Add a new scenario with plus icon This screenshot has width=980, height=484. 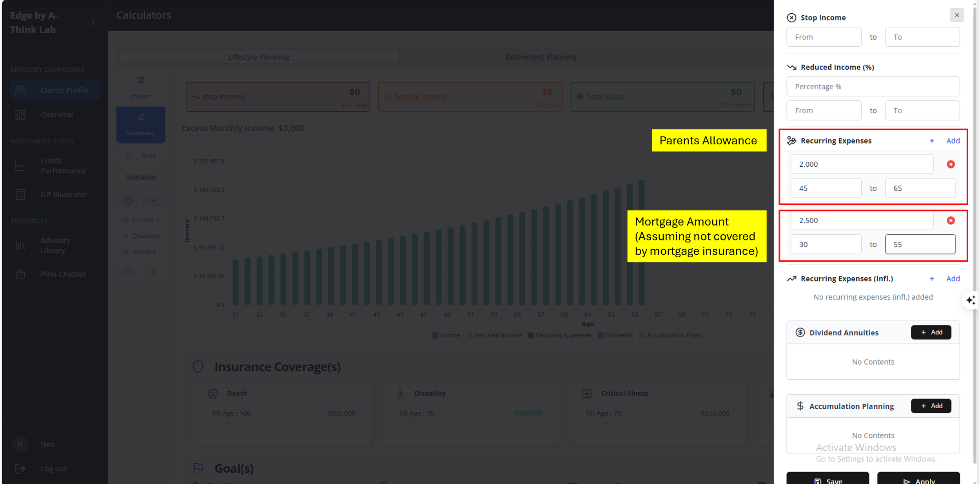(x=153, y=200)
